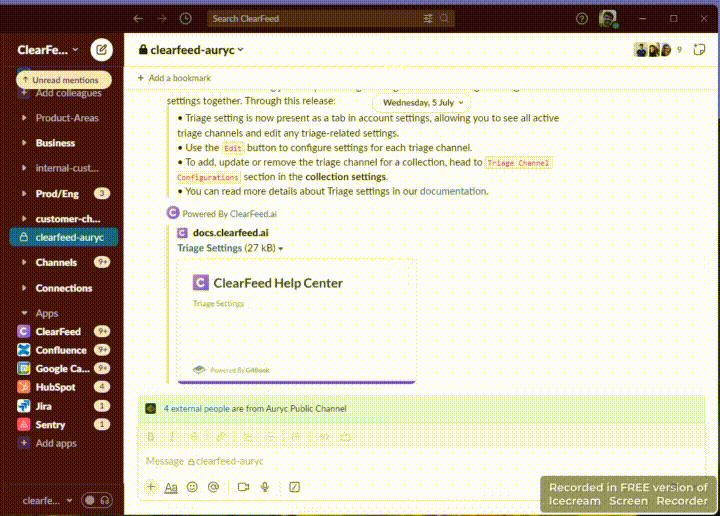Click the member count 9
Screen dimensions: 720x516
tap(680, 50)
